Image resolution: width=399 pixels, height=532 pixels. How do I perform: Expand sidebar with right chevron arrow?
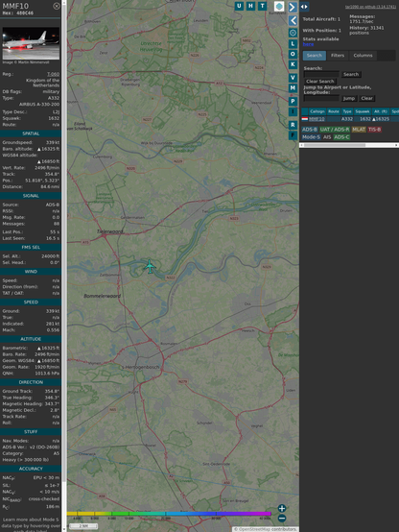click(x=293, y=7)
